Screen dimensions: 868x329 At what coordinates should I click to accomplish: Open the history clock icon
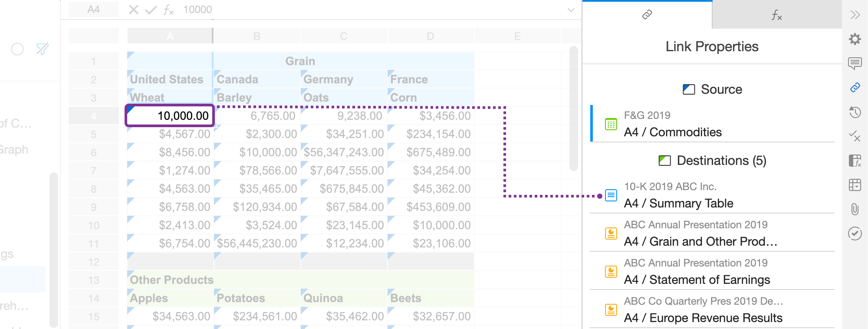[855, 112]
